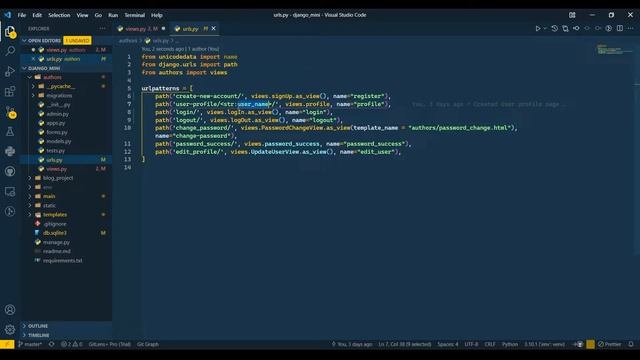The height and width of the screenshot is (360, 640).
Task: Open run options dropdown arrow
Action: tap(545, 29)
